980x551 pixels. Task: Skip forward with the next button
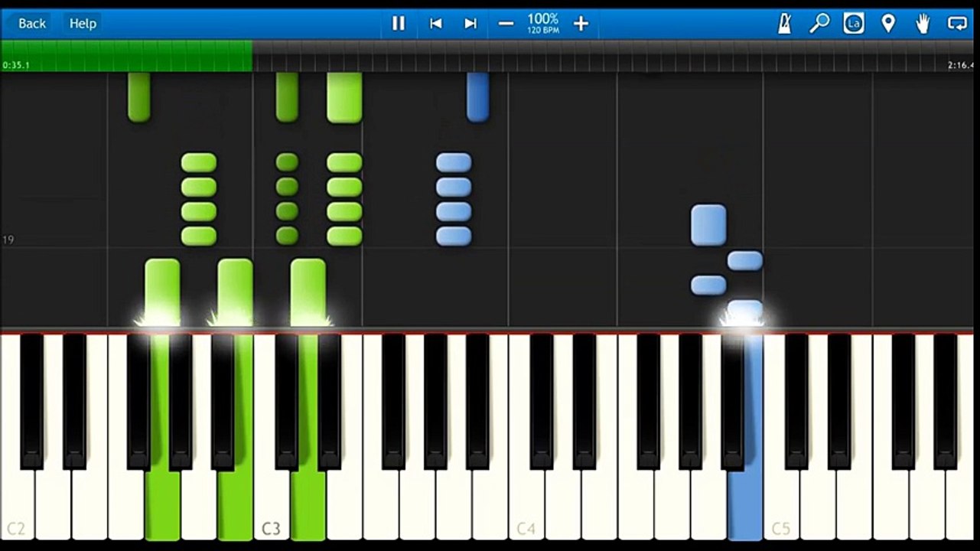click(470, 24)
